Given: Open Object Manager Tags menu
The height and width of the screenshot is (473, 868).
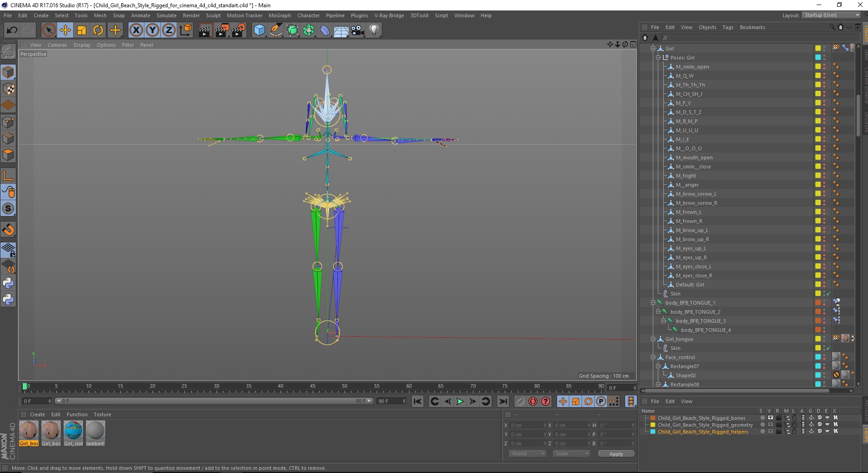Looking at the screenshot, I should (728, 27).
